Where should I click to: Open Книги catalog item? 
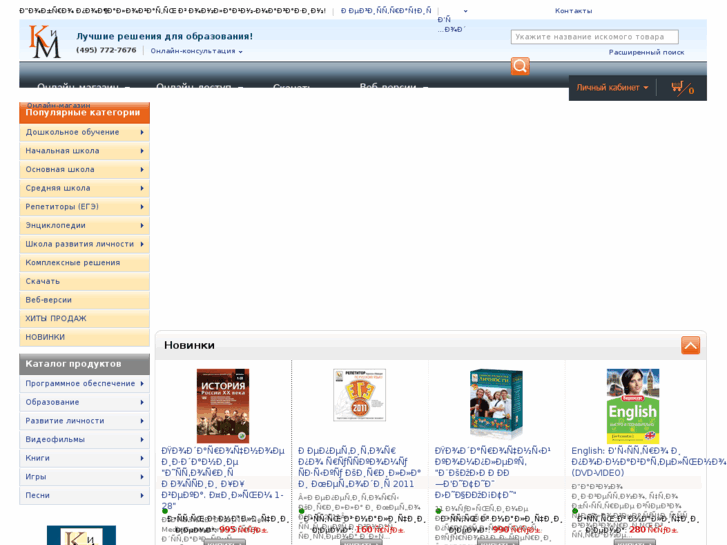pyautogui.click(x=84, y=458)
